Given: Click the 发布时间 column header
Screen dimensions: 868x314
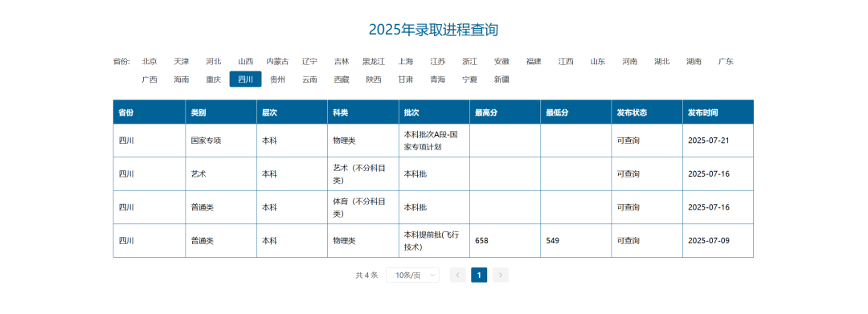Looking at the screenshot, I should click(718, 112).
